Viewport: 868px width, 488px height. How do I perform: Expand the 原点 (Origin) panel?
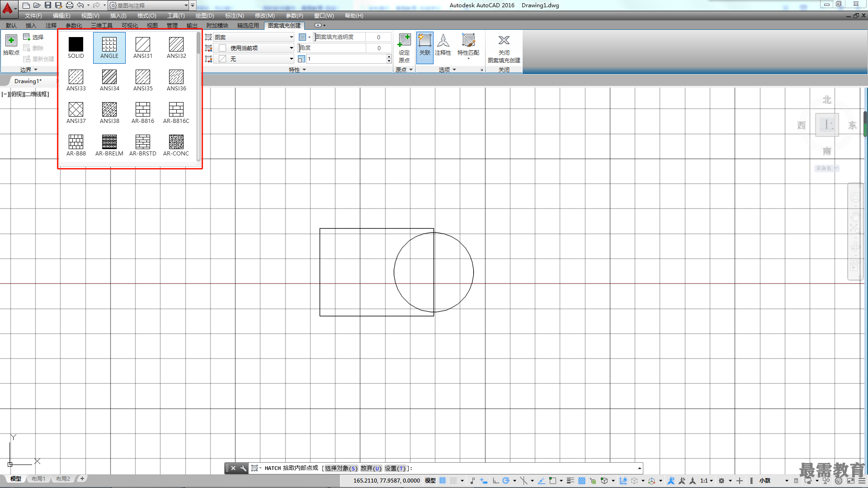(404, 70)
